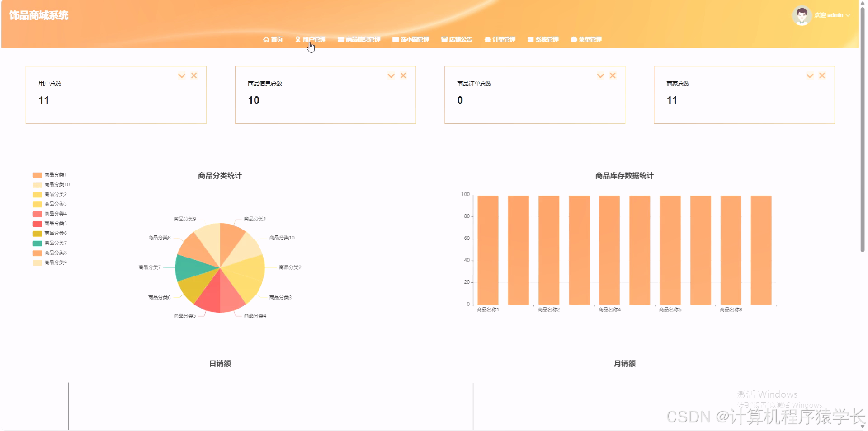868x431 pixels.
Task: Click the 商品分类10 pie label
Action: (282, 238)
